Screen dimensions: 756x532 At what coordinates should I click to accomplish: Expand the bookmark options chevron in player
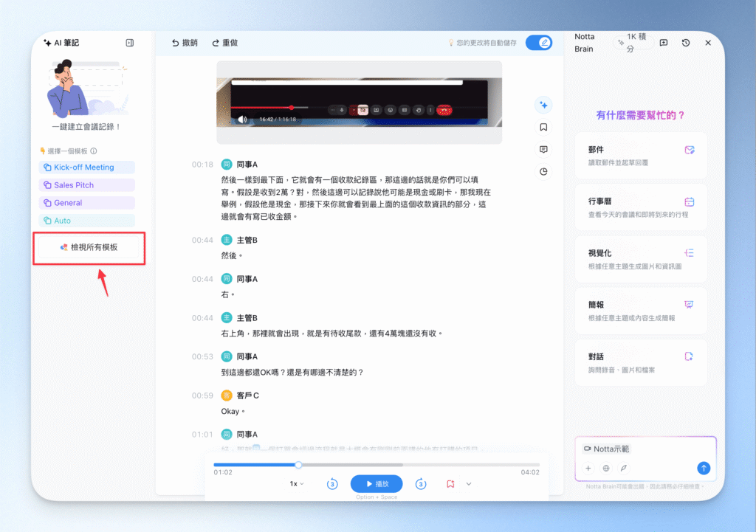469,484
